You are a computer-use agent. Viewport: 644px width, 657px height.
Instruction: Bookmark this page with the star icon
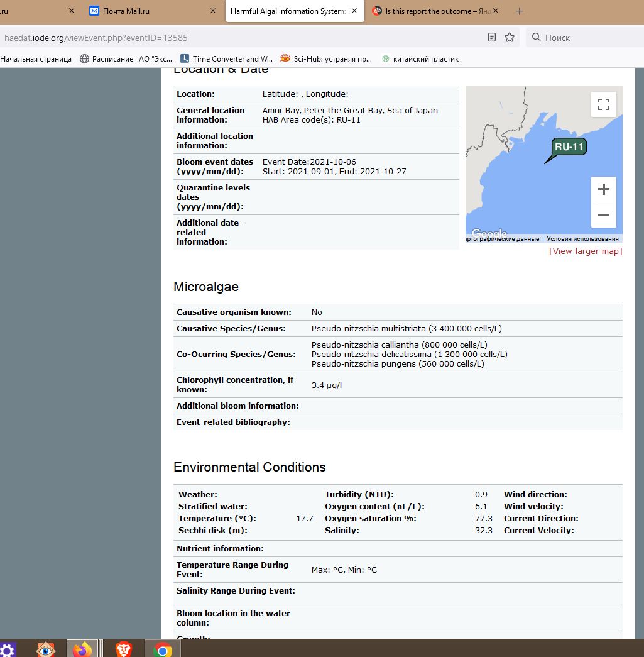tap(510, 38)
